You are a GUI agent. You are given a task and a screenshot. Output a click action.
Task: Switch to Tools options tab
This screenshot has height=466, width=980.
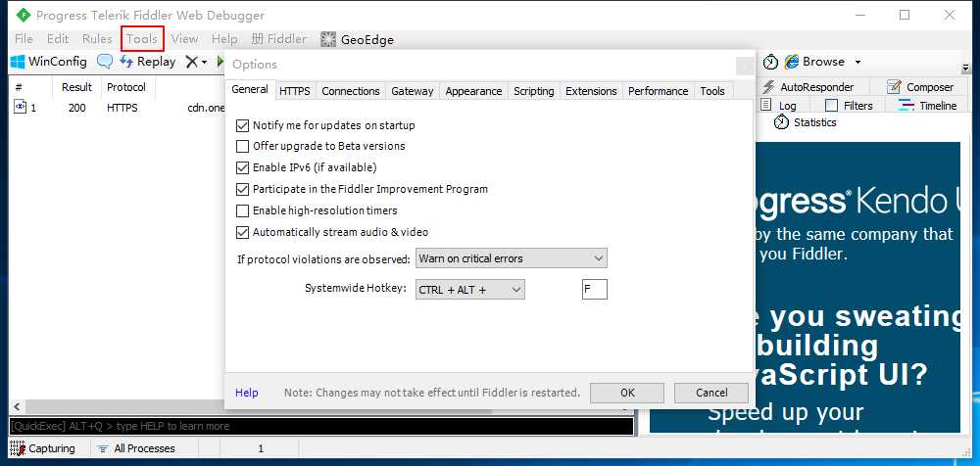tap(712, 91)
